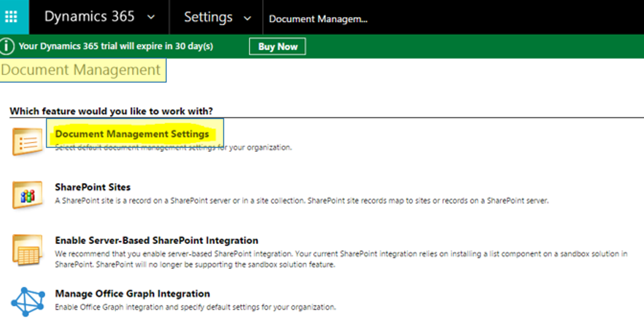This screenshot has width=644, height=330.
Task: Open Enable Server-Based SharePoint Integration
Action: coord(157,240)
